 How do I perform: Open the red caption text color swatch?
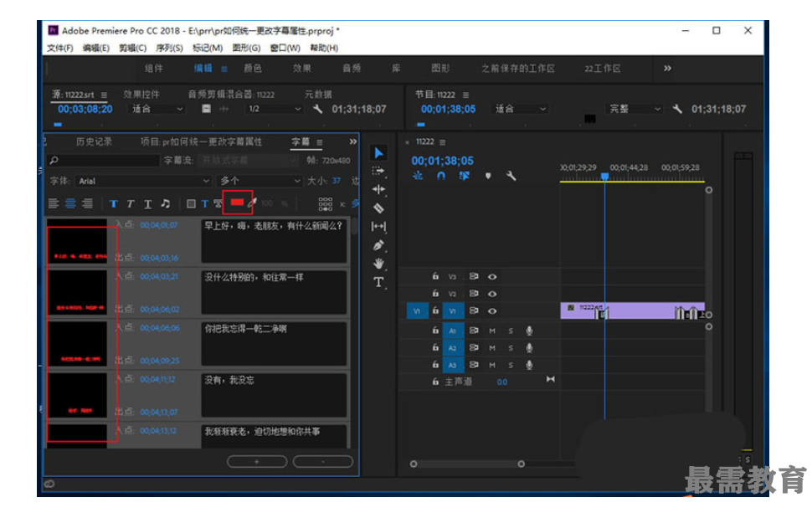click(237, 203)
